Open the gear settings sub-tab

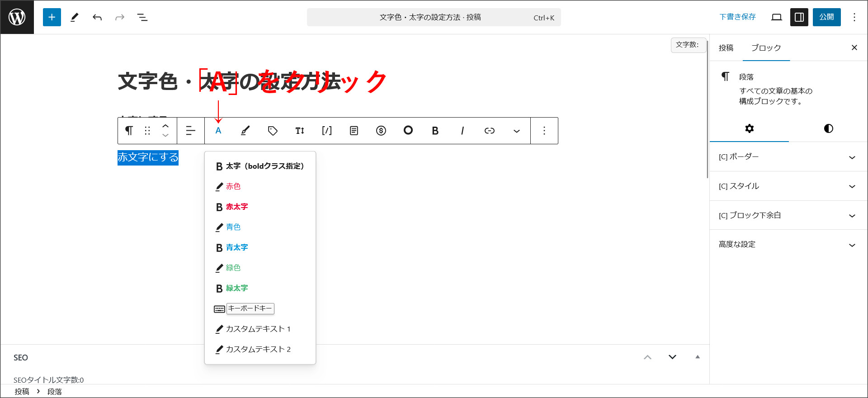[x=749, y=128]
